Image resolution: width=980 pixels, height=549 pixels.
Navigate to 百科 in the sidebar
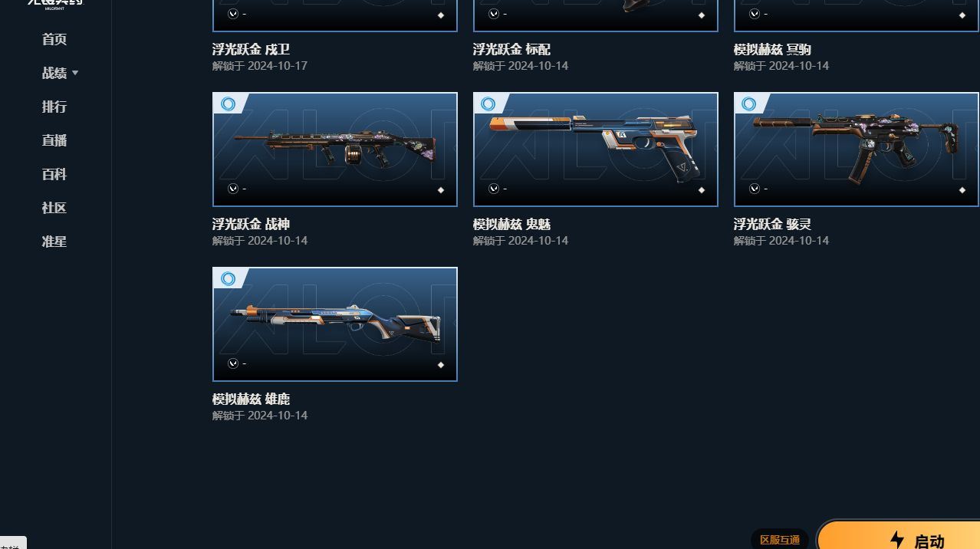click(x=54, y=174)
